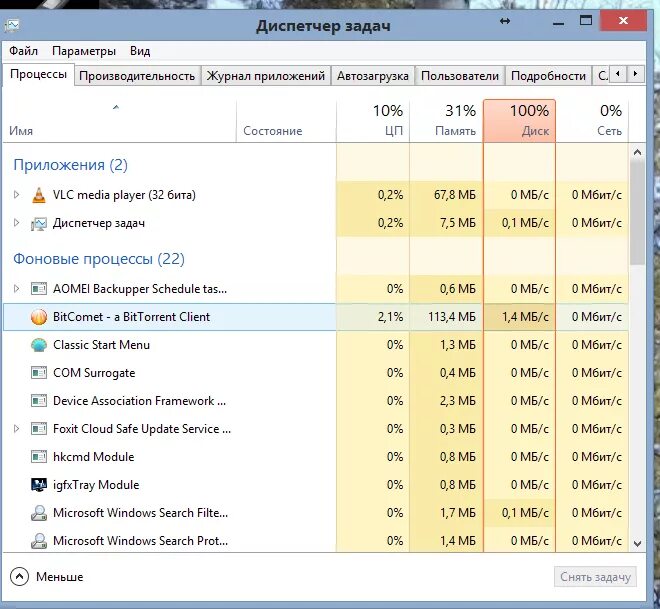Click the hkcmd Module icon
The height and width of the screenshot is (609, 660).
click(39, 457)
